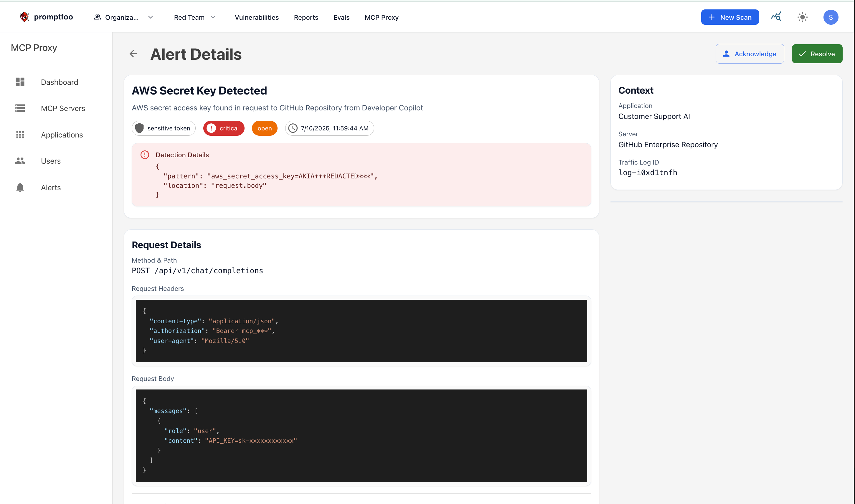Switch to the Vulnerabilities tab
This screenshot has height=504, width=855.
pyautogui.click(x=257, y=17)
